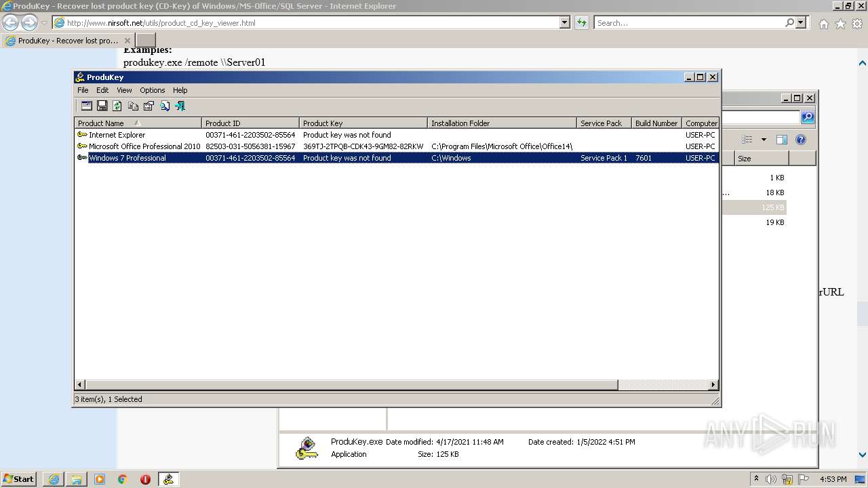Open a new browser tab
This screenshot has width=868, height=488.
click(146, 41)
